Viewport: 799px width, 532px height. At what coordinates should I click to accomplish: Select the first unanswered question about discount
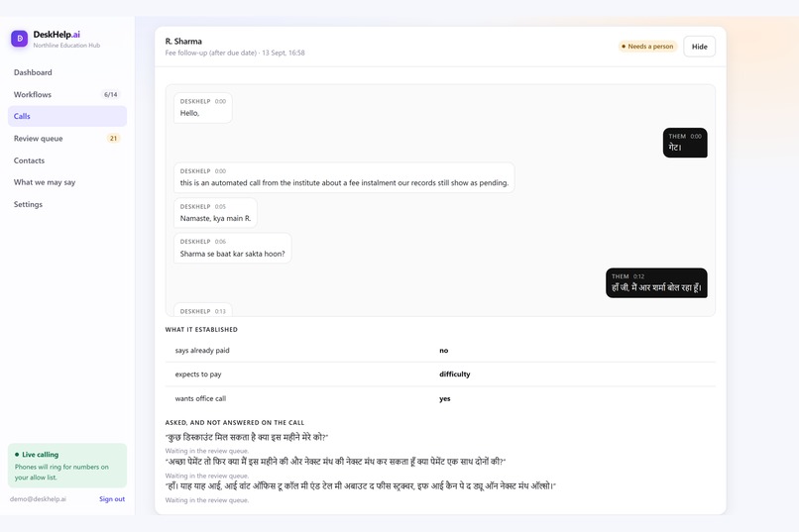(247, 437)
